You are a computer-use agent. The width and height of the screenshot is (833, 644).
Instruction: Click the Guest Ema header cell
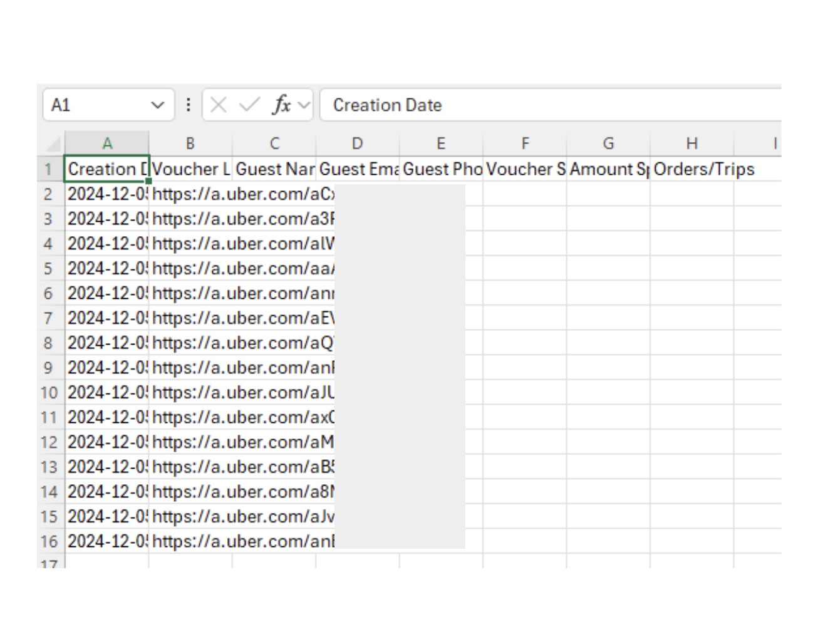358,169
